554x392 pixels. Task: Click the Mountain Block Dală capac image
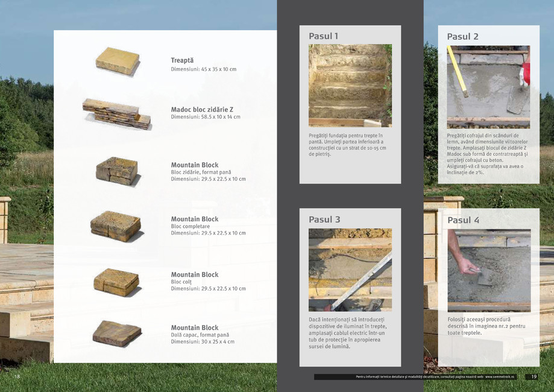coord(117,333)
